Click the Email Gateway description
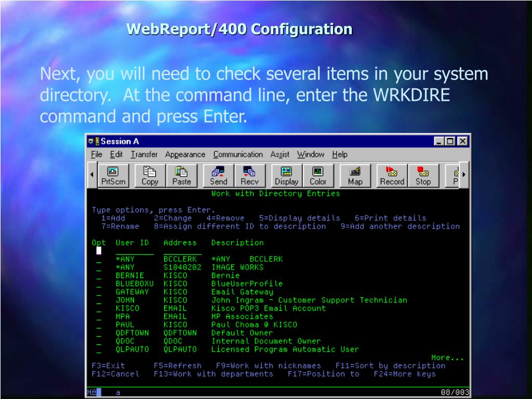532x399 pixels. pyautogui.click(x=242, y=292)
